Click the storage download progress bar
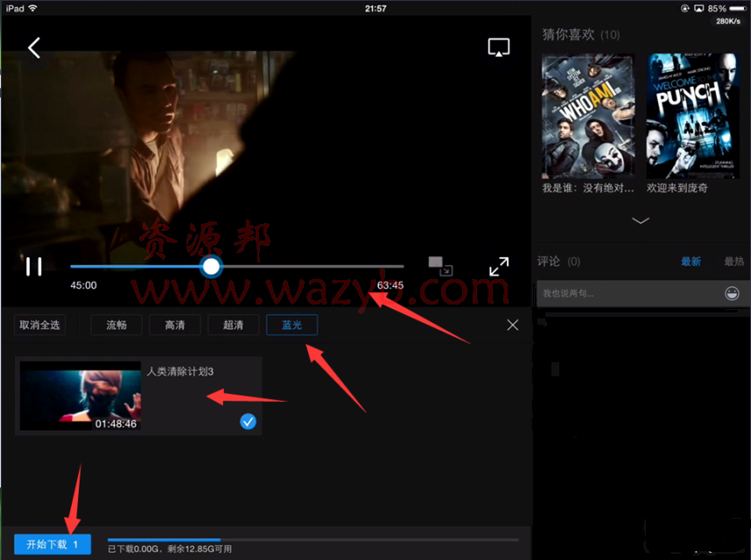This screenshot has width=751, height=560. pyautogui.click(x=312, y=540)
